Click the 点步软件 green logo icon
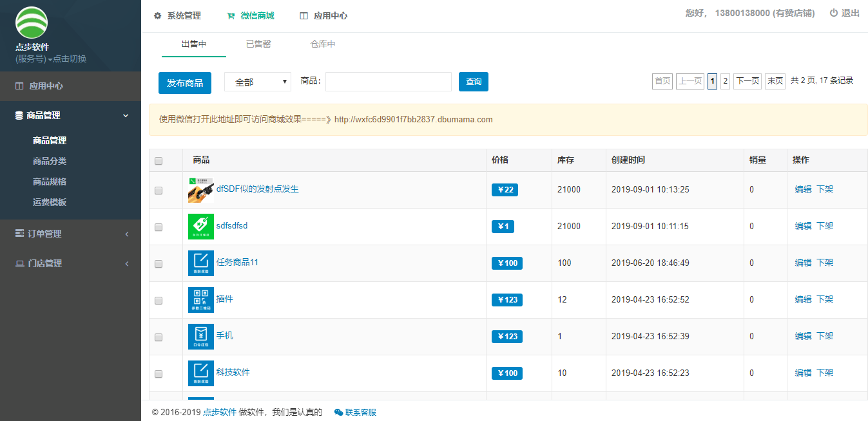This screenshot has height=421, width=868. [32, 23]
